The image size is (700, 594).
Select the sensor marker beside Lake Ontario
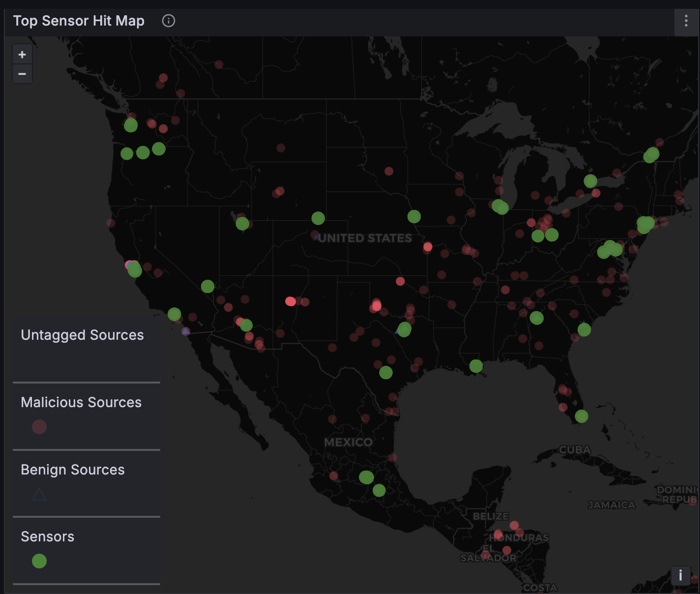590,181
